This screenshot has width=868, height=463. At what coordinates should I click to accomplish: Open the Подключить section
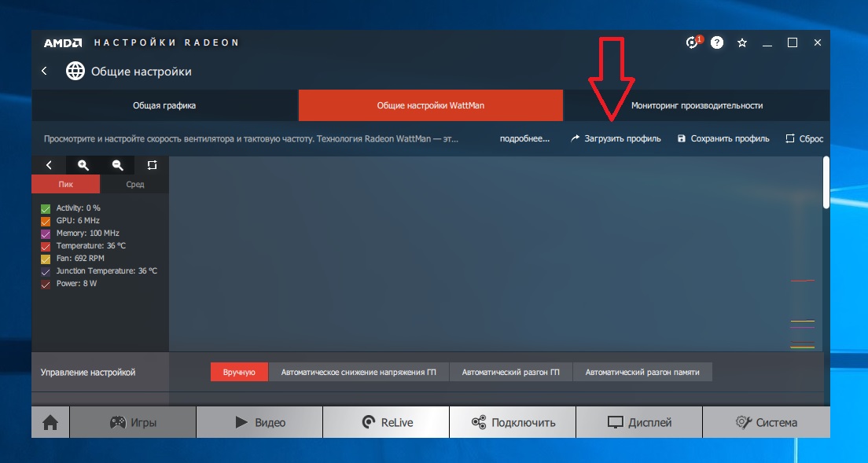point(513,422)
